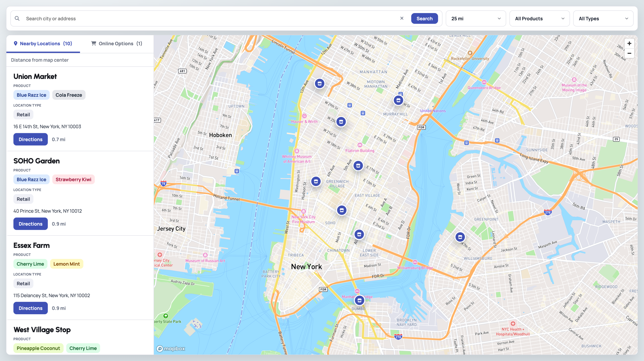The height and width of the screenshot is (361, 644).
Task: Get Directions to Union Market
Action: pos(30,140)
